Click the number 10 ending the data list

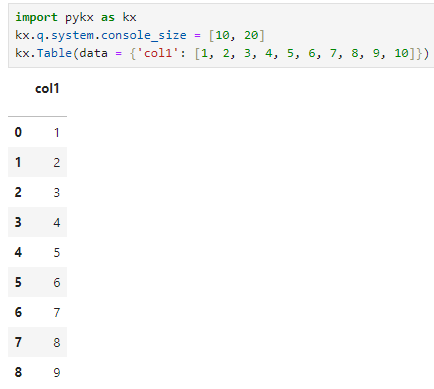pyautogui.click(x=401, y=53)
